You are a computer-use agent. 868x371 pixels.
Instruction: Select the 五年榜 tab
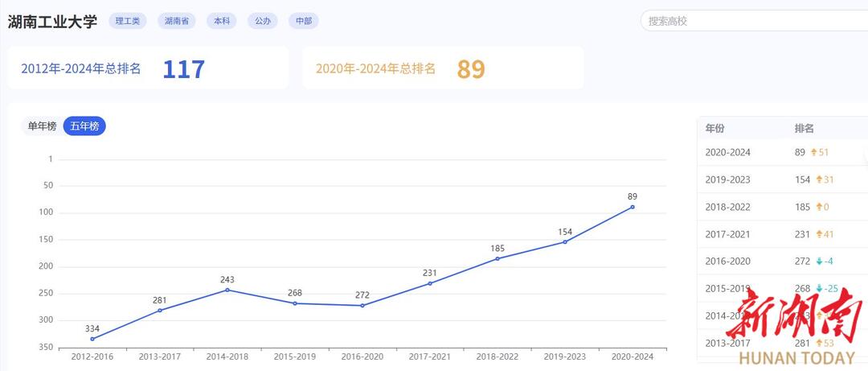click(x=84, y=126)
